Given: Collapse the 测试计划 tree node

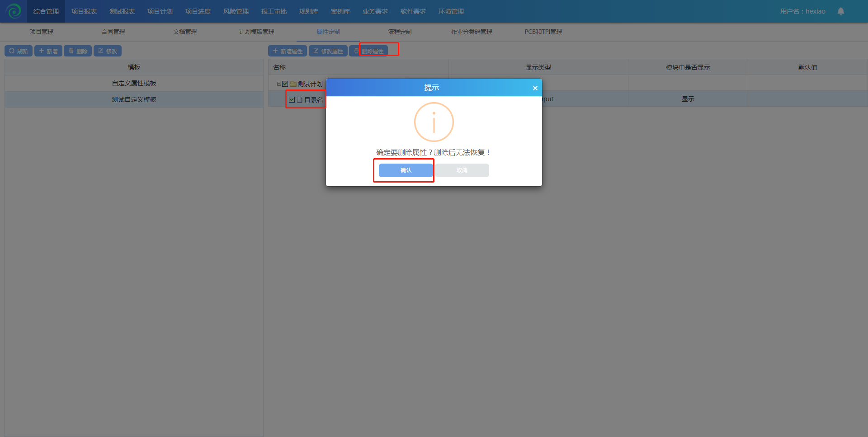Looking at the screenshot, I should 279,84.
